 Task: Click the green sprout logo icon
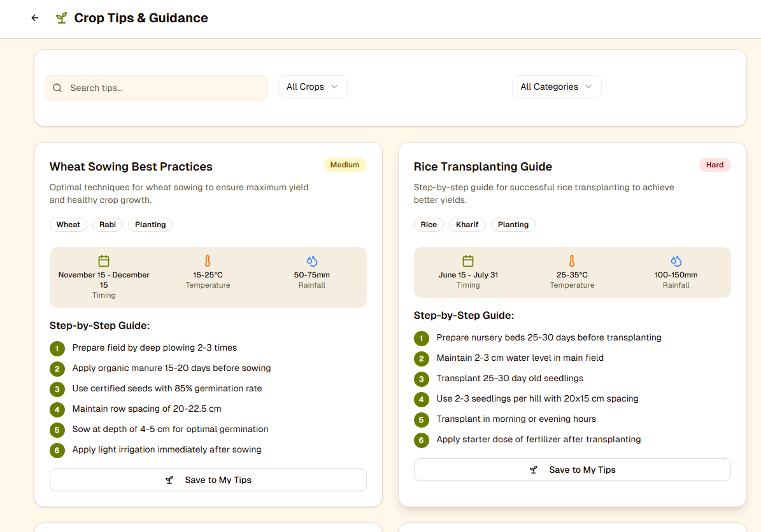tap(61, 18)
